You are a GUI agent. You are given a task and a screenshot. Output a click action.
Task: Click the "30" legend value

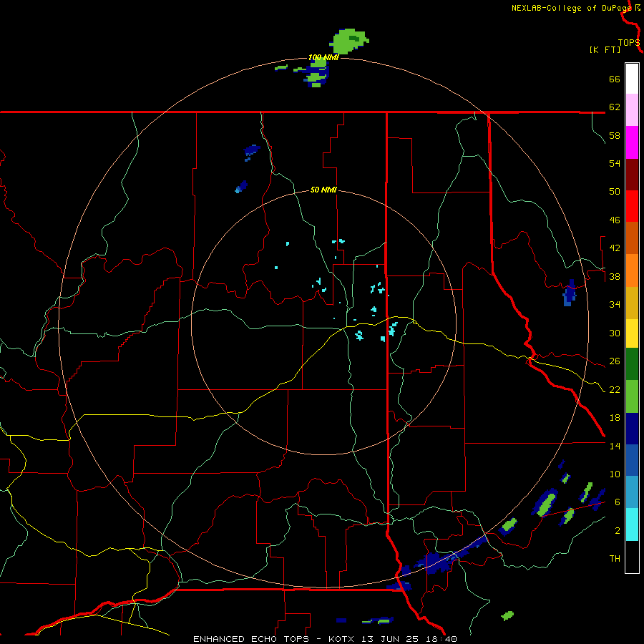pos(615,333)
